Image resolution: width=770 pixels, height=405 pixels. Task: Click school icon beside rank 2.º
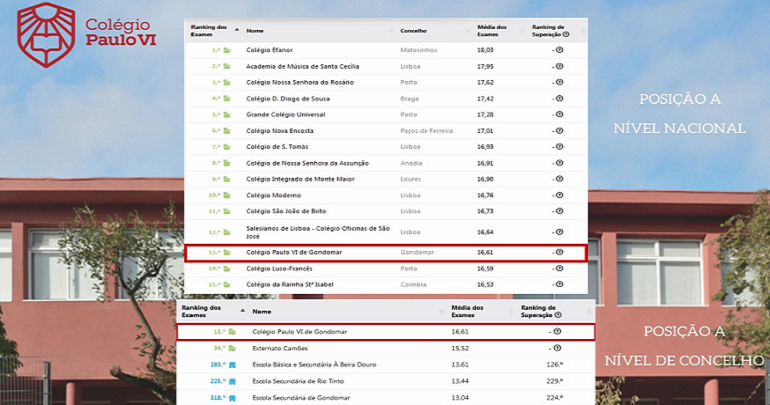pos(227,66)
